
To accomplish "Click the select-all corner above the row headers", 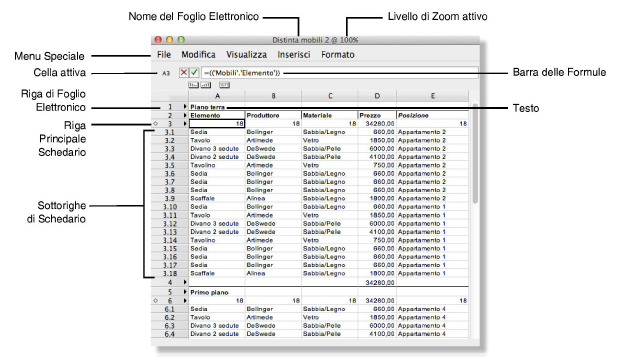I will pyautogui.click(x=170, y=96).
